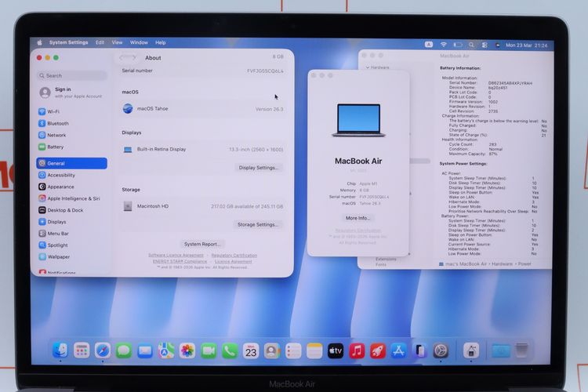The image size is (588, 392).
Task: Open the yellow Notes app icon
Action: pos(314,350)
